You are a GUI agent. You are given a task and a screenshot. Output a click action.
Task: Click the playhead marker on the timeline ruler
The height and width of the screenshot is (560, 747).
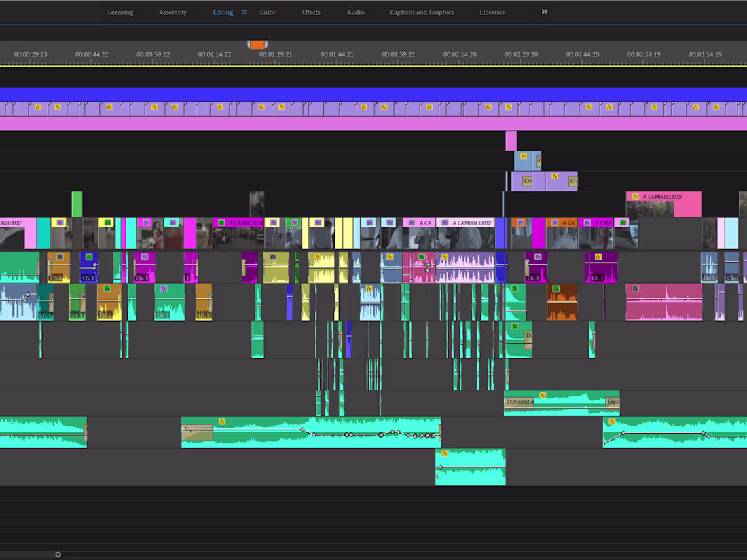257,44
